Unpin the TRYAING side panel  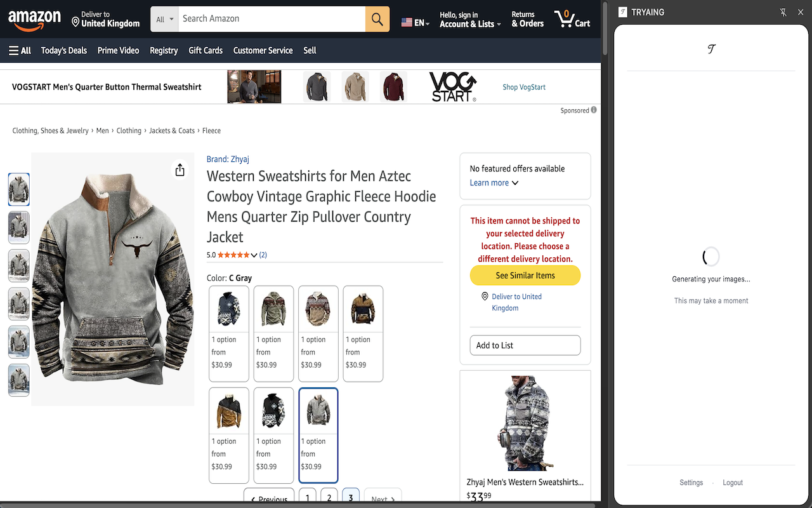tap(783, 11)
